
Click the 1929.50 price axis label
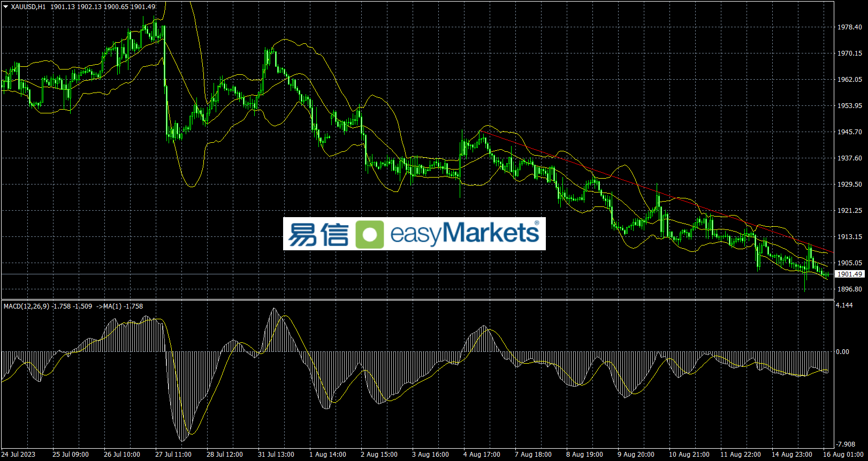(850, 185)
